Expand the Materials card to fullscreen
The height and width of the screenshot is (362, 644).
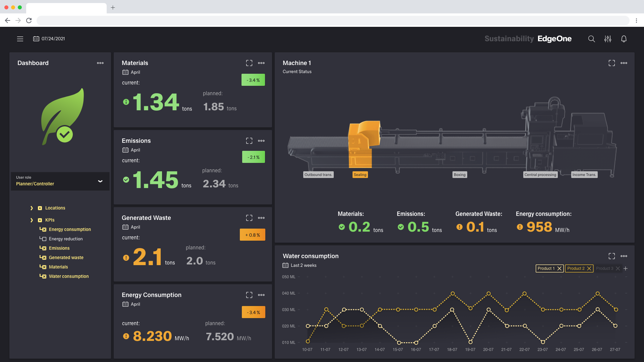pos(249,63)
